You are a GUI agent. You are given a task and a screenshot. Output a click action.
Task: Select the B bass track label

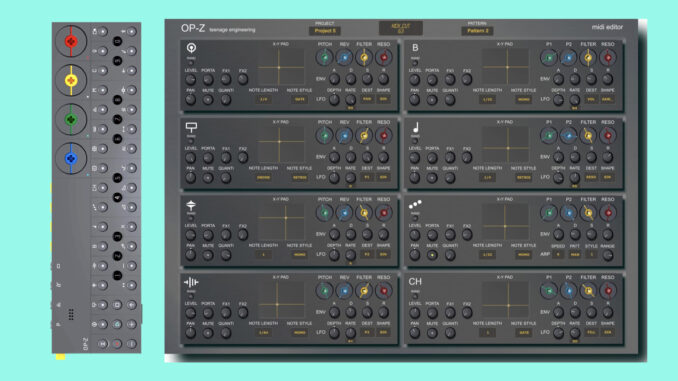(415, 48)
